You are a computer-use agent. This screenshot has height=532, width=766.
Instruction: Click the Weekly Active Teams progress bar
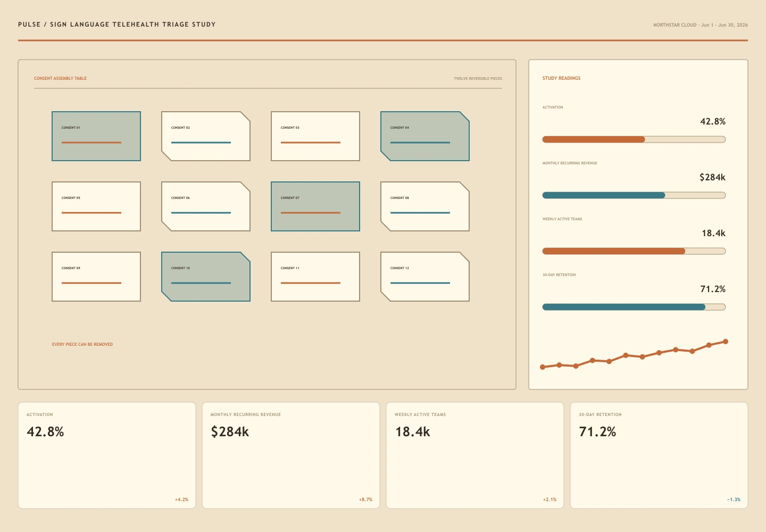[634, 251]
